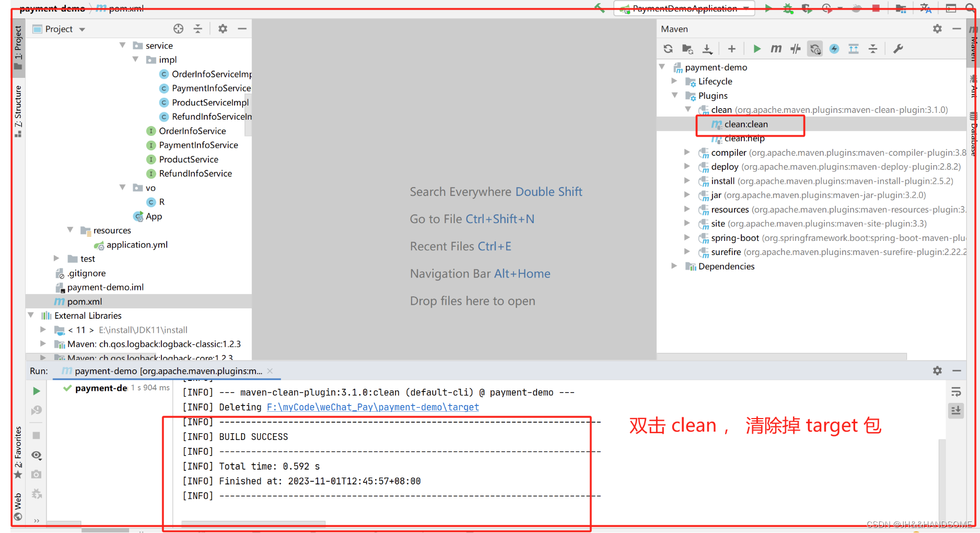Hide the Maven tool window

956,29
